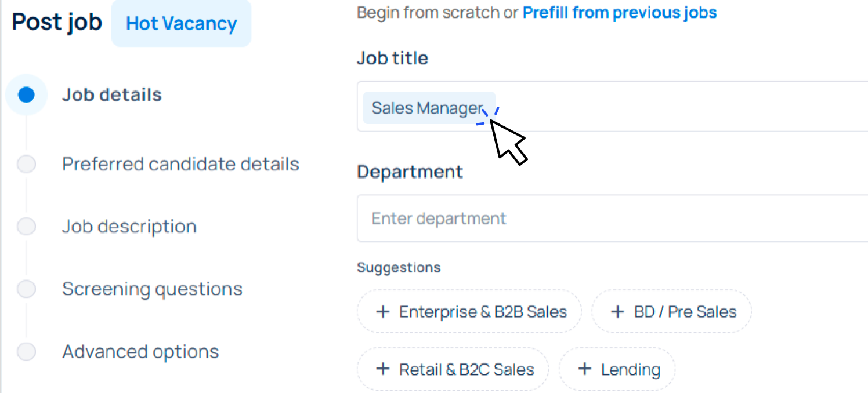Click the plus icon on BD / Pre Sales

[617, 312]
